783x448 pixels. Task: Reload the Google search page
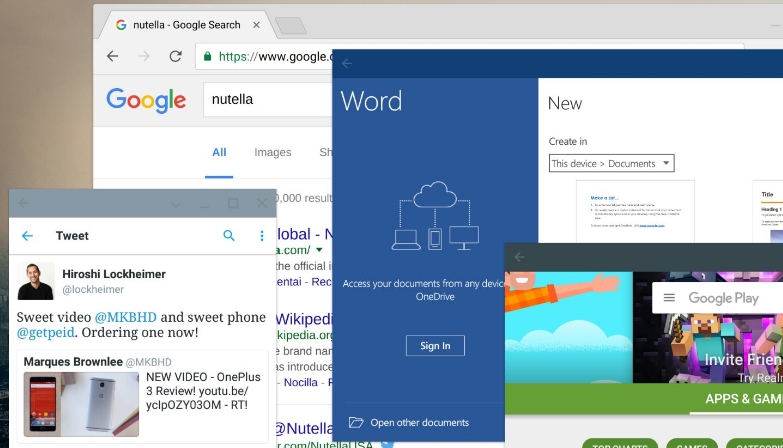pyautogui.click(x=175, y=56)
